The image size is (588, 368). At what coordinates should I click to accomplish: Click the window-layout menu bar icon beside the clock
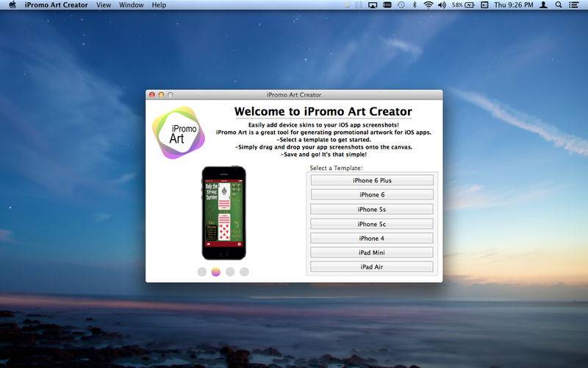coord(484,5)
